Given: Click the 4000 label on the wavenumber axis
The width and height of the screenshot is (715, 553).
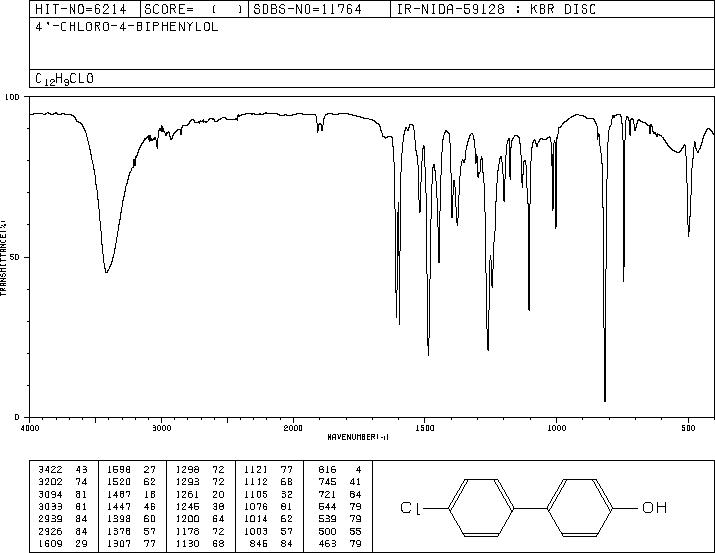Looking at the screenshot, I should [30, 428].
